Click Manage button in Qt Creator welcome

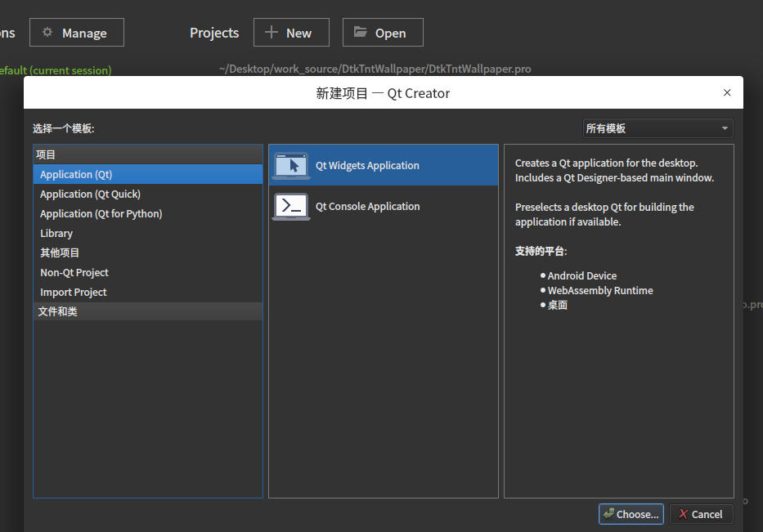click(x=77, y=33)
